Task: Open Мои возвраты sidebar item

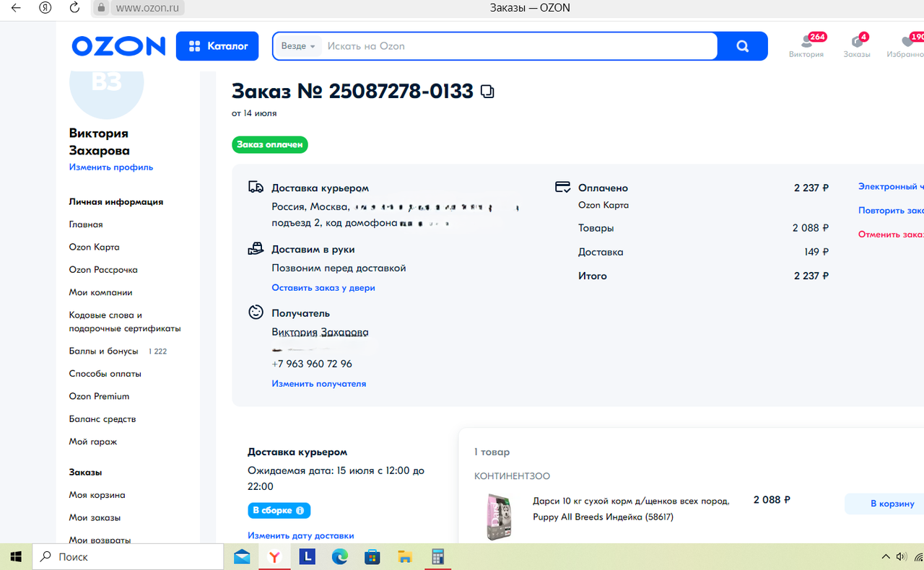Action: (100, 540)
